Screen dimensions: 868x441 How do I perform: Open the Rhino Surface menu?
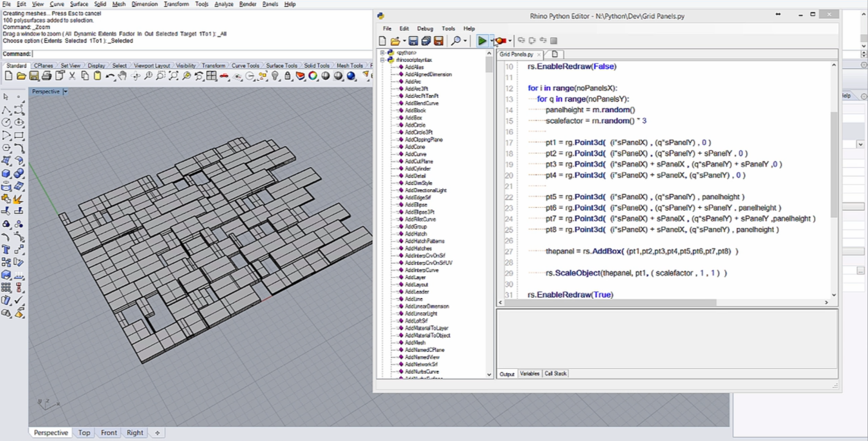79,4
